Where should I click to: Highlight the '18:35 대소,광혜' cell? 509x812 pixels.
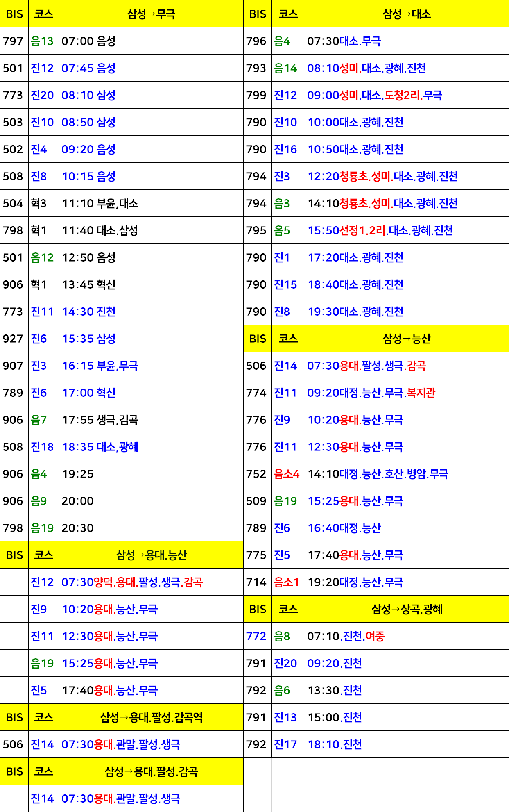[151, 447]
